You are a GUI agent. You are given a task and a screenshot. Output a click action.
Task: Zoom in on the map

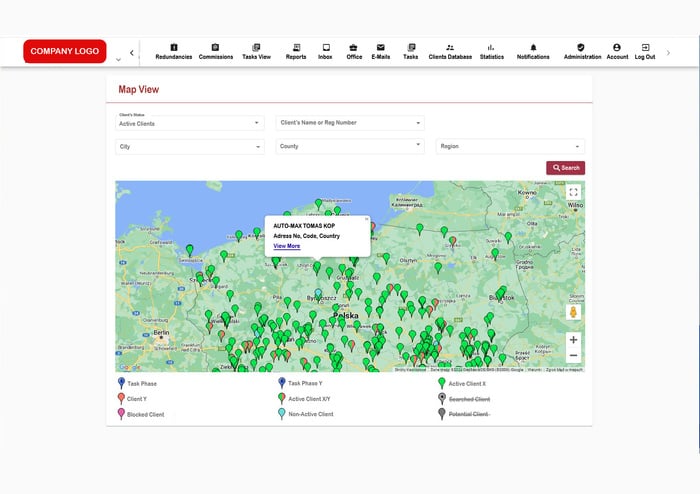pos(573,340)
